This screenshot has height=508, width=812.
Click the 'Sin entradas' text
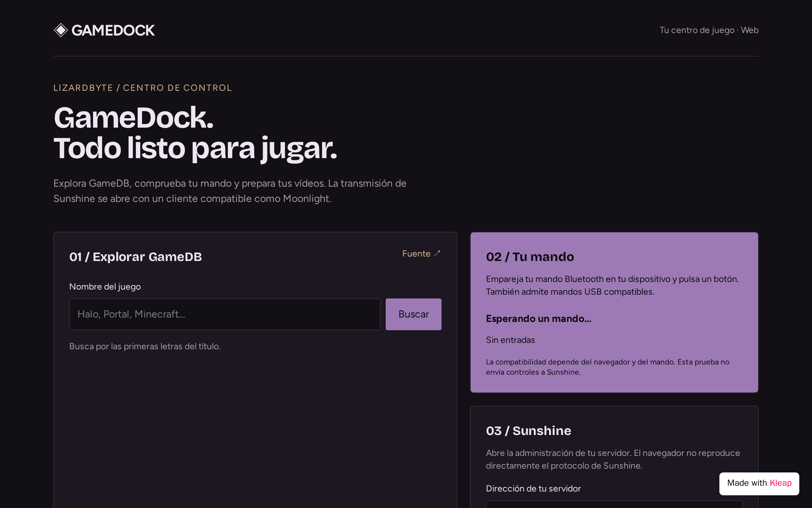pos(510,340)
